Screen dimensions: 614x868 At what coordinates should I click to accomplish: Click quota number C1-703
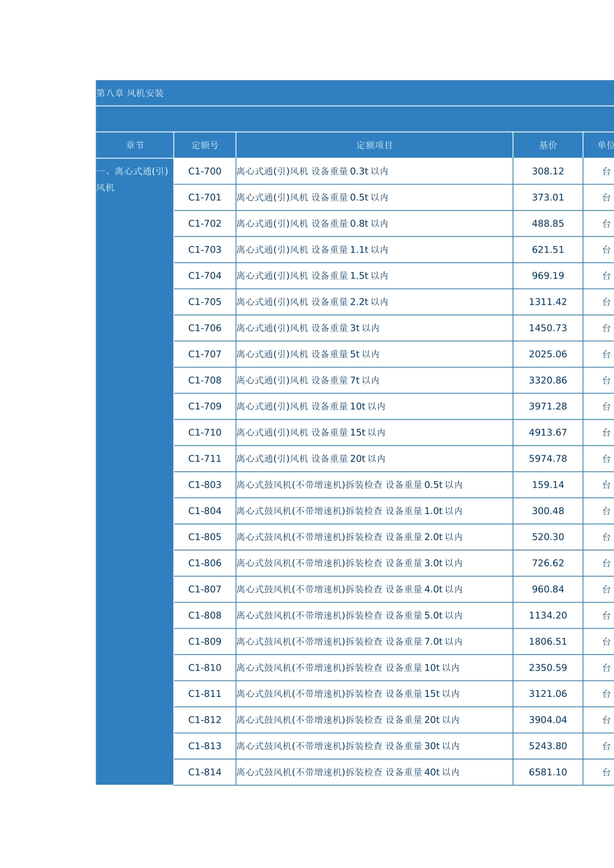click(205, 250)
